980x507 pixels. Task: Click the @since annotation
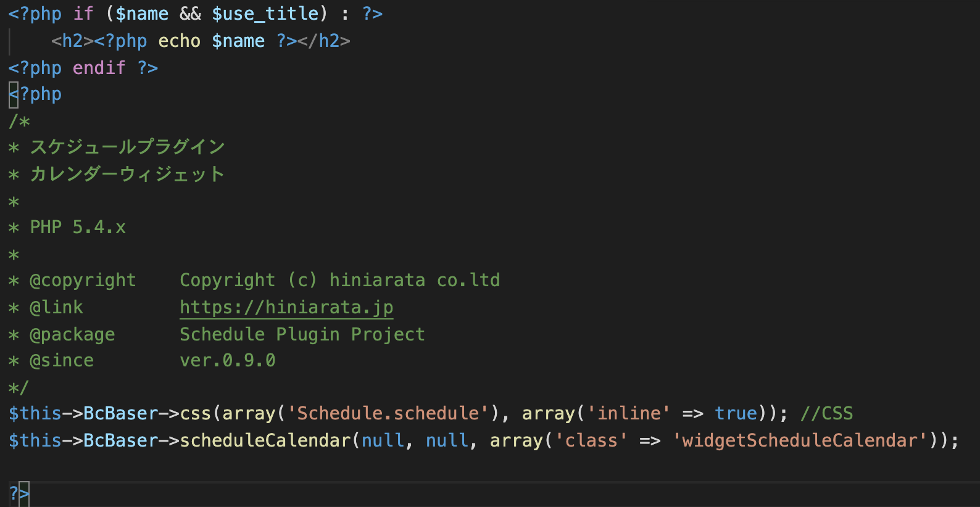click(62, 361)
